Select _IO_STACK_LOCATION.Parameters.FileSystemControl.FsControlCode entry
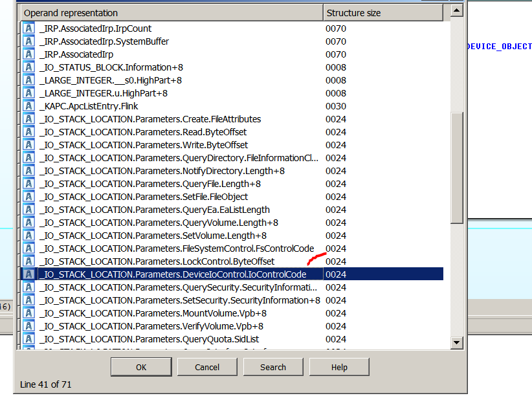Viewport: 532px width, 398px height. pos(176,249)
